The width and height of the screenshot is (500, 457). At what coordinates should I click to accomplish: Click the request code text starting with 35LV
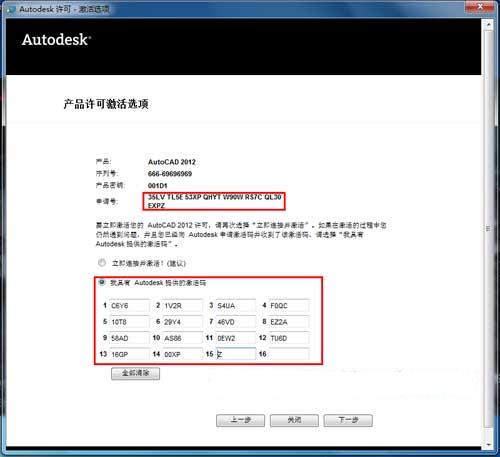pos(214,201)
